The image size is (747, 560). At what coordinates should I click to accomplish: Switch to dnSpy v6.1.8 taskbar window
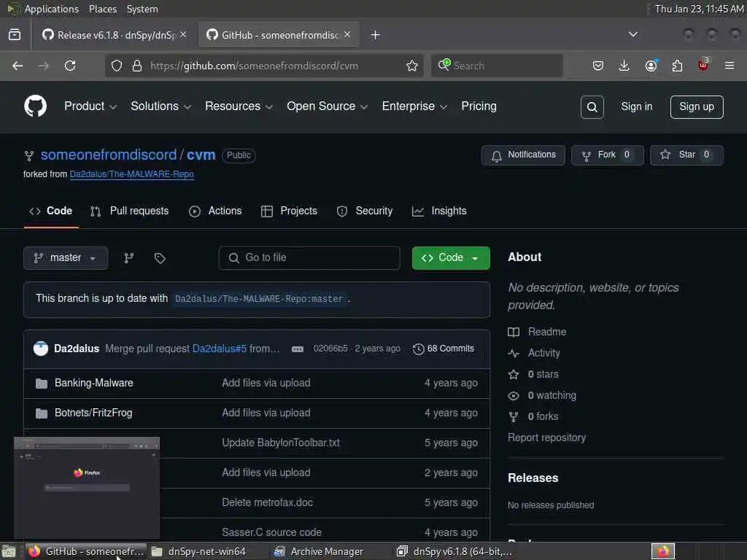tap(455, 551)
